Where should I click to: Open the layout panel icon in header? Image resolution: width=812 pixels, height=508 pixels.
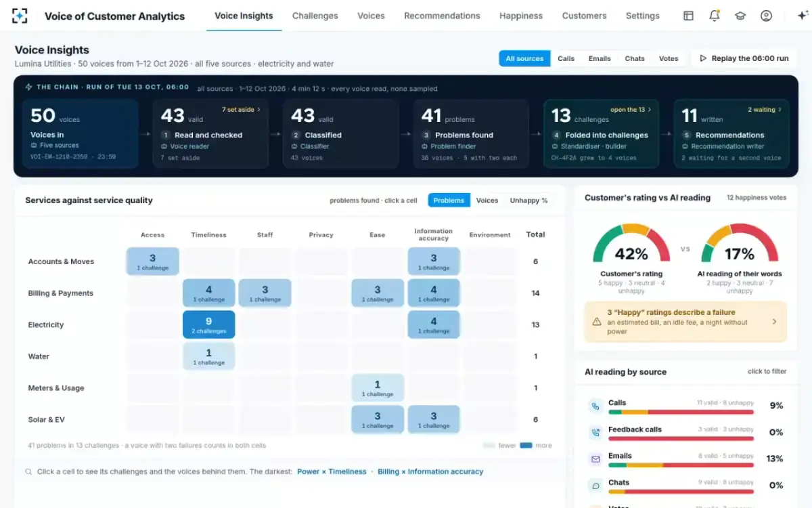click(x=688, y=16)
